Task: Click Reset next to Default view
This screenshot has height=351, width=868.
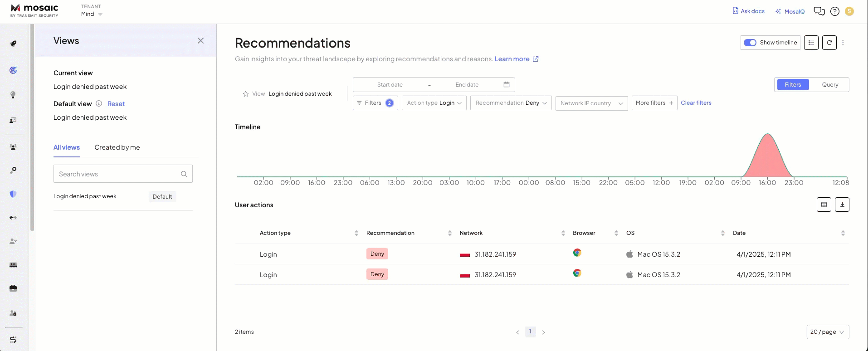Action: (x=116, y=104)
